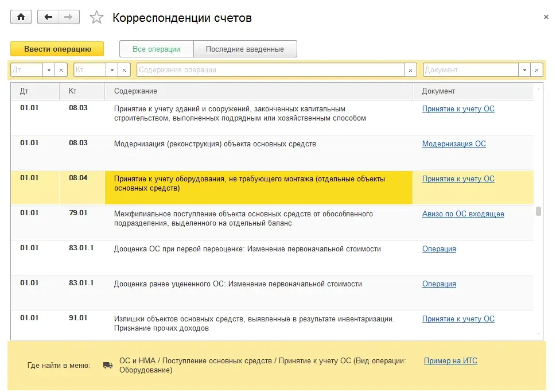Click the back arrow icon

49,17
